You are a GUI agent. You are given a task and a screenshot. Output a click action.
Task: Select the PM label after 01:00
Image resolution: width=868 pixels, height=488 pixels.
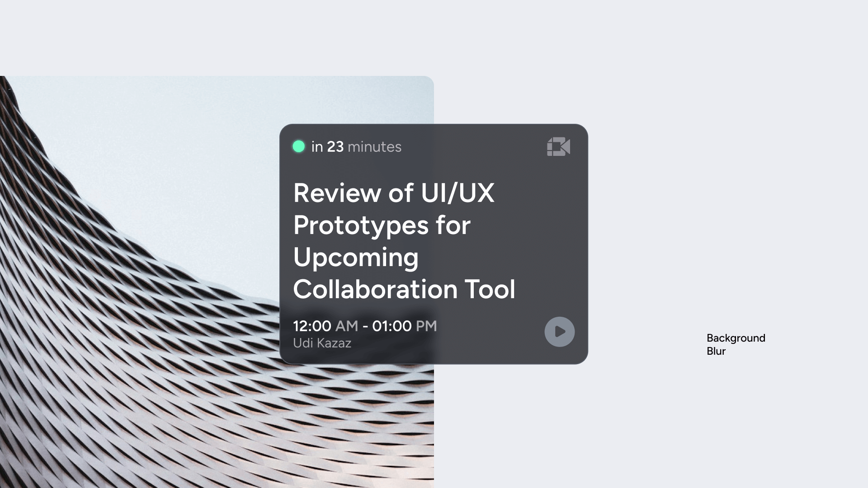426,326
